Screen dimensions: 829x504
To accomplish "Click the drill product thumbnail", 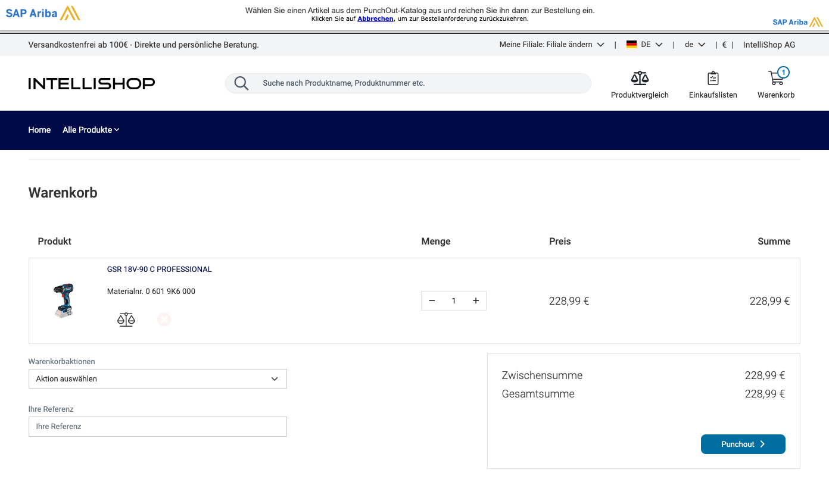I will pyautogui.click(x=63, y=300).
